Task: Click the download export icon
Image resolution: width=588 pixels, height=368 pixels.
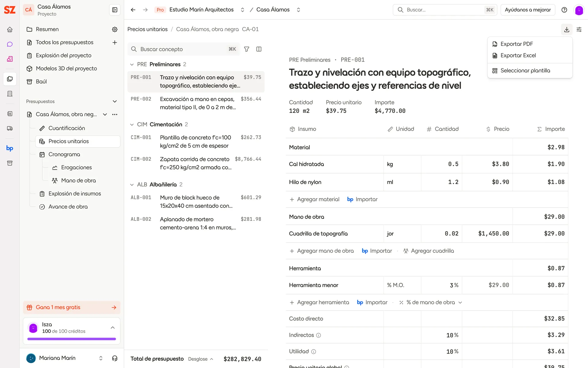Action: click(567, 29)
